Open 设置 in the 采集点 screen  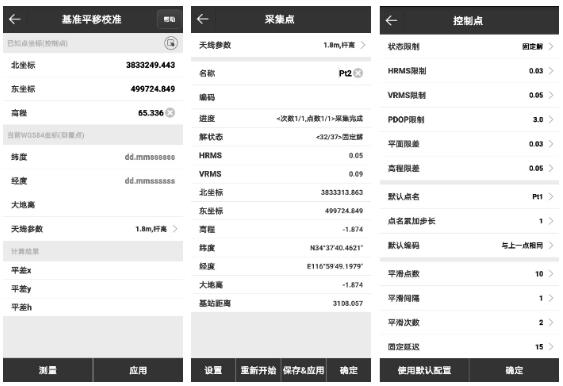click(213, 370)
